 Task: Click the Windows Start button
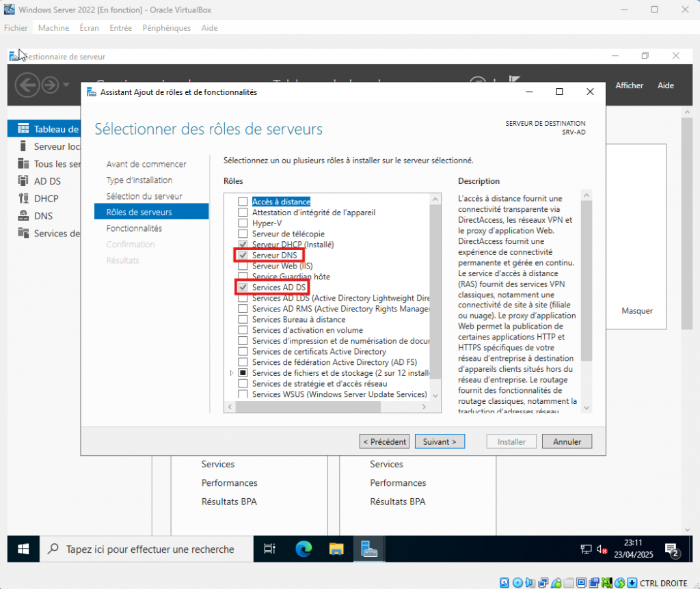(x=23, y=549)
